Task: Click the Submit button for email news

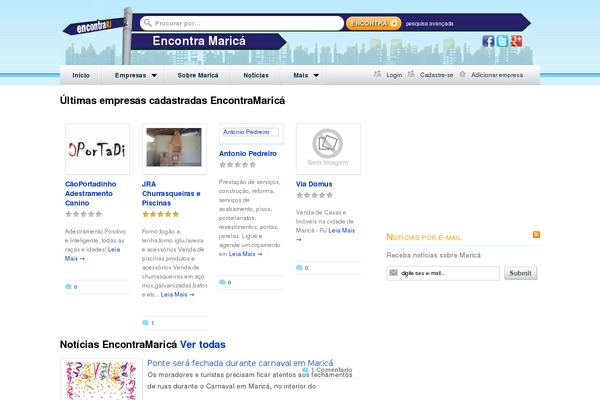Action: (520, 273)
